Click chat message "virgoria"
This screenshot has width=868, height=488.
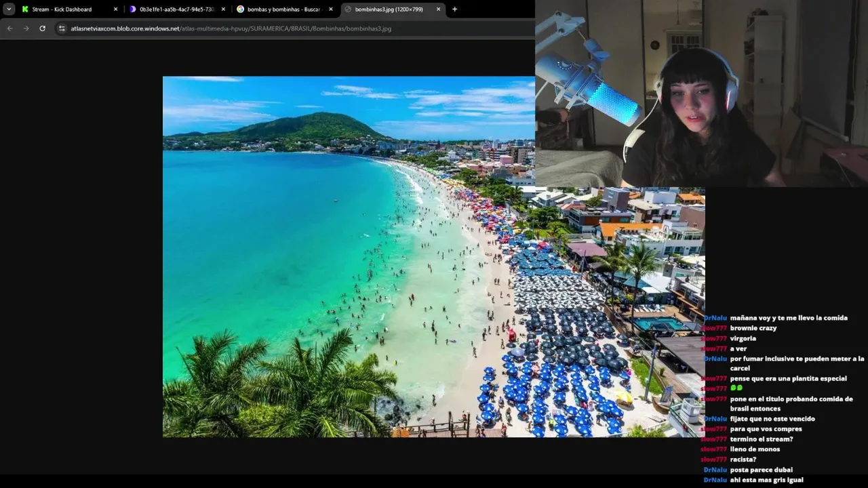(743, 338)
